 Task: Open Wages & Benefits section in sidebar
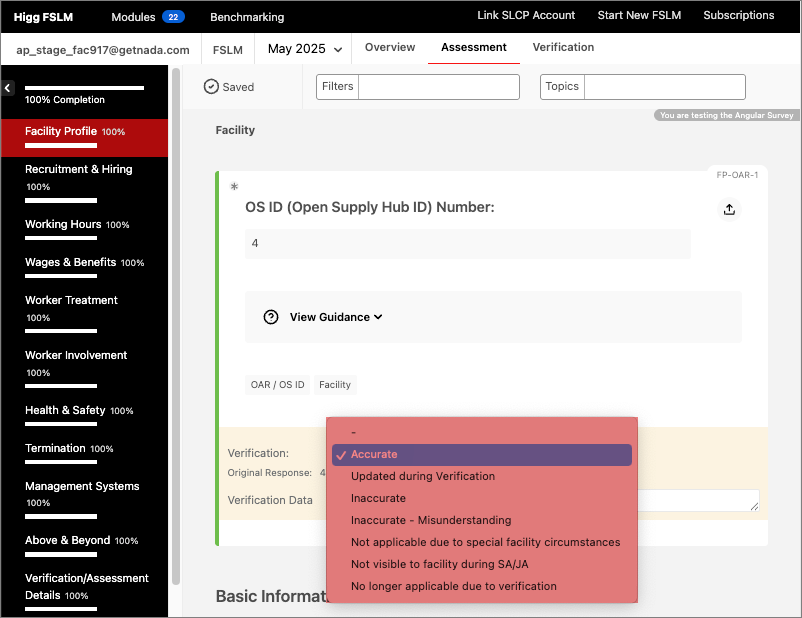[x=70, y=262]
